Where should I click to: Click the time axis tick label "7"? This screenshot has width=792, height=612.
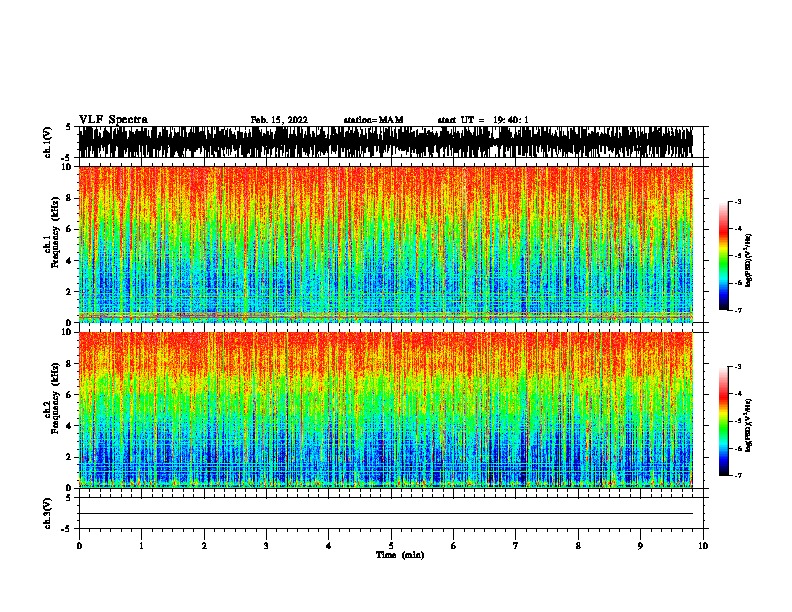pyautogui.click(x=516, y=546)
